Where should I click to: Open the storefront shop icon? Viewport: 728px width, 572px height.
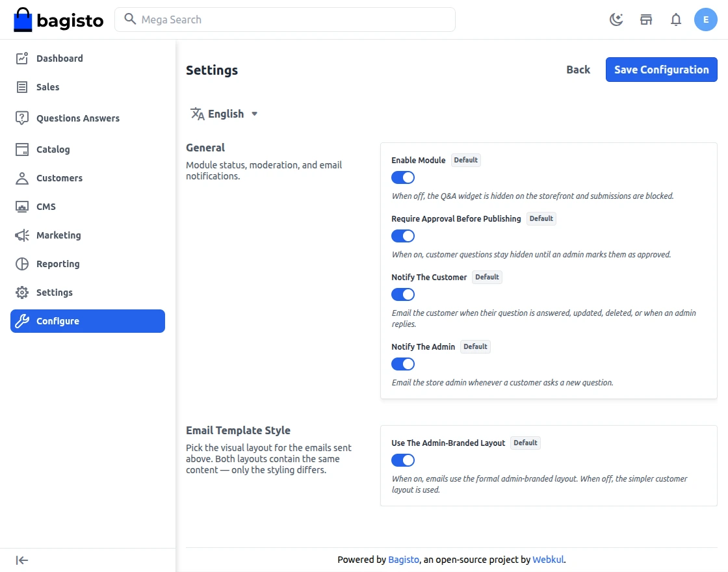[x=646, y=19]
